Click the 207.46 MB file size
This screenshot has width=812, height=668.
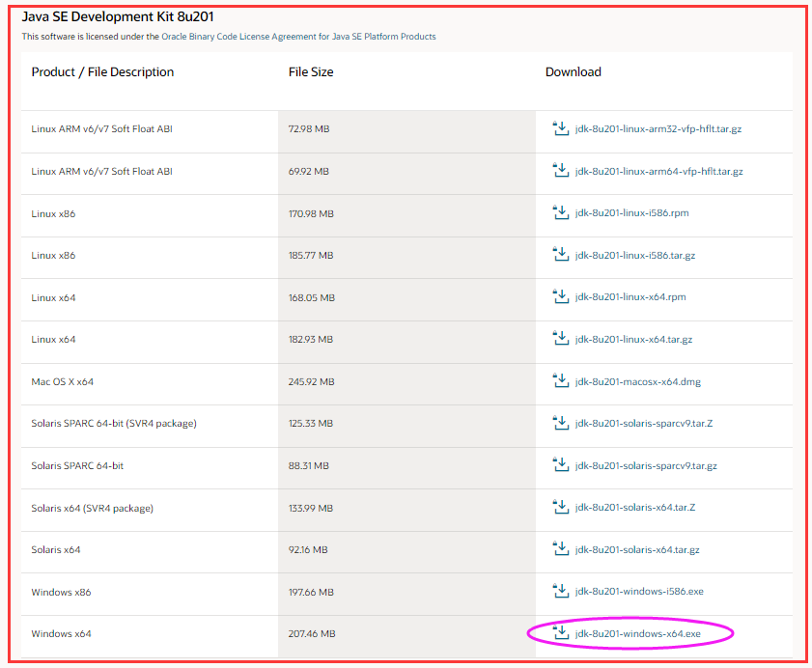312,634
